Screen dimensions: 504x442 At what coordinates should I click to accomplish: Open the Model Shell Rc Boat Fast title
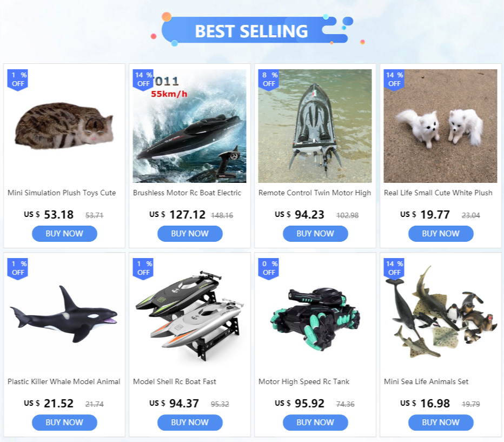click(175, 381)
